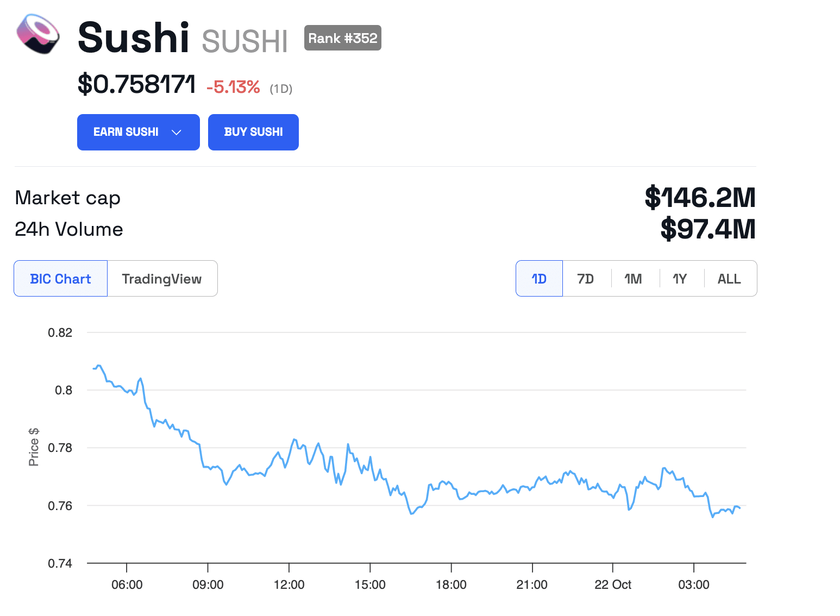The height and width of the screenshot is (616, 840).
Task: Select the 1D timeframe
Action: pos(538,278)
